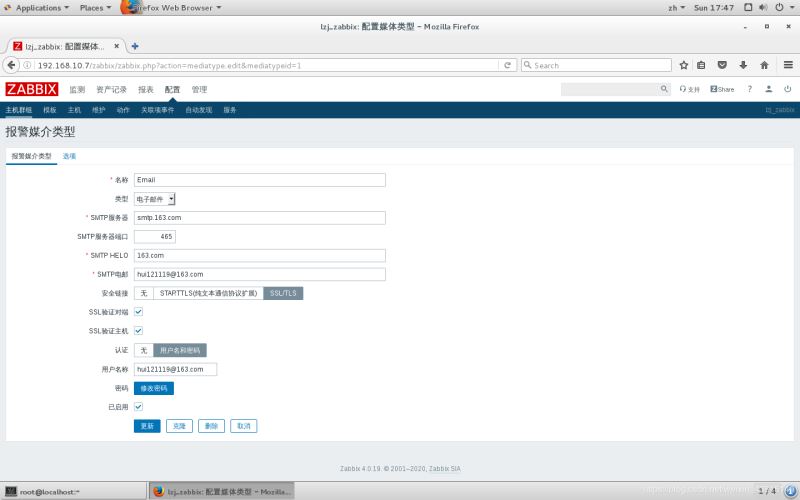Switch to root@localhost terminal in taskbar
Screen dimensions: 800x500
click(74, 491)
